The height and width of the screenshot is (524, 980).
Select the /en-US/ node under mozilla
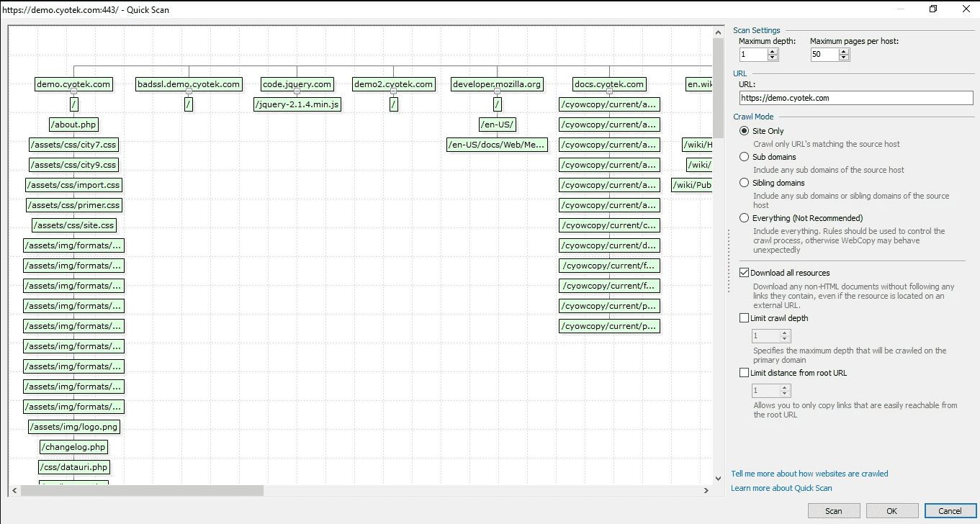point(497,125)
